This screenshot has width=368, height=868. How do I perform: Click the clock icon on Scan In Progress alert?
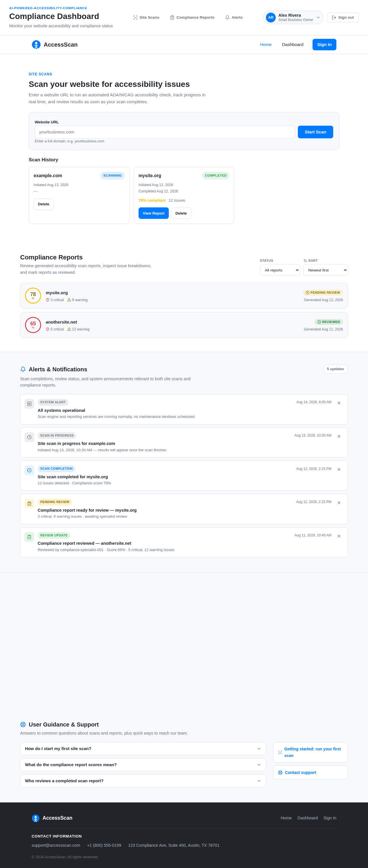(x=29, y=437)
